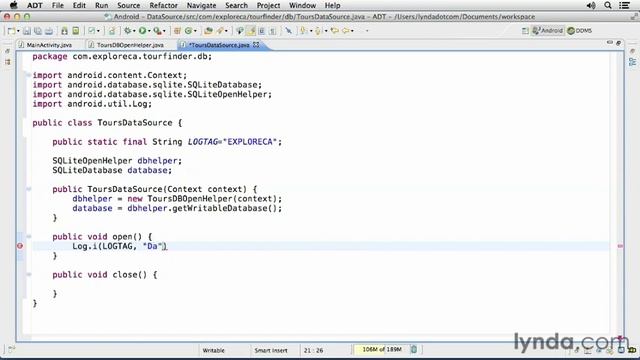Open Spotlight search in menu bar
The width and height of the screenshot is (640, 360).
[608, 5]
